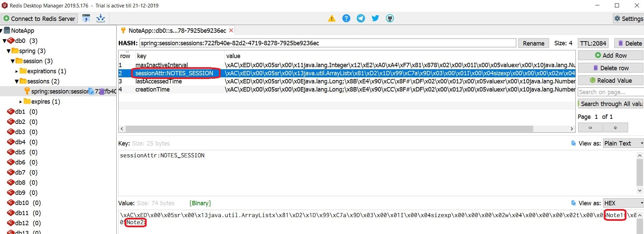Click Reload Value button

coord(611,80)
